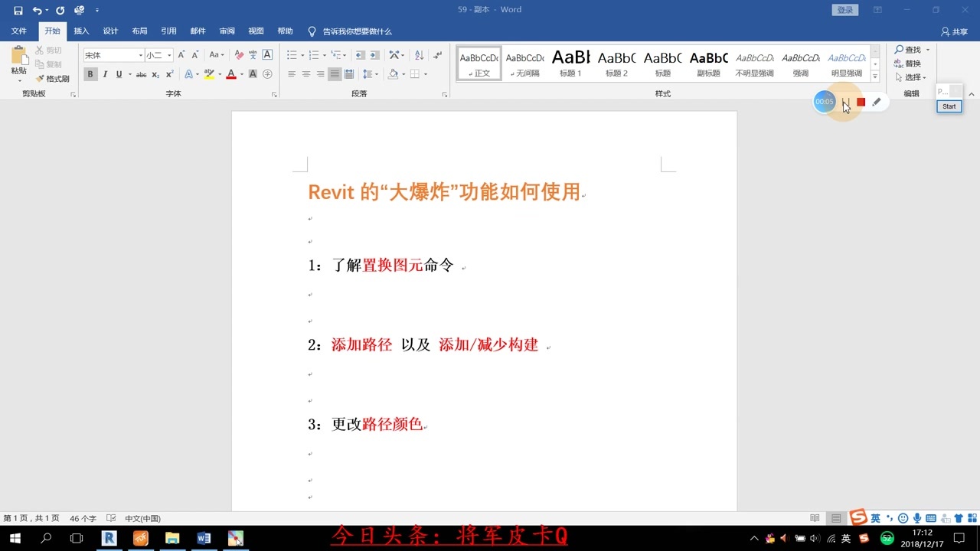Image resolution: width=980 pixels, height=551 pixels.
Task: Apply the 标题 1 heading style
Action: tap(570, 63)
